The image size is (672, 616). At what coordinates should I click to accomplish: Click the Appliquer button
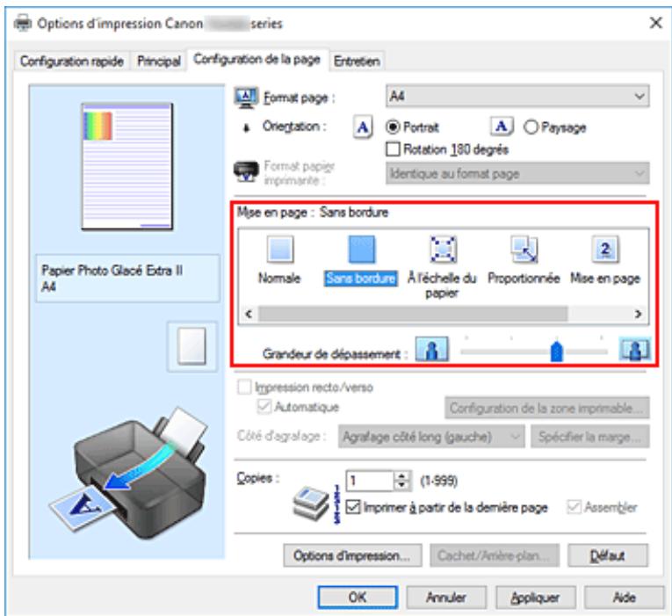pyautogui.click(x=535, y=598)
